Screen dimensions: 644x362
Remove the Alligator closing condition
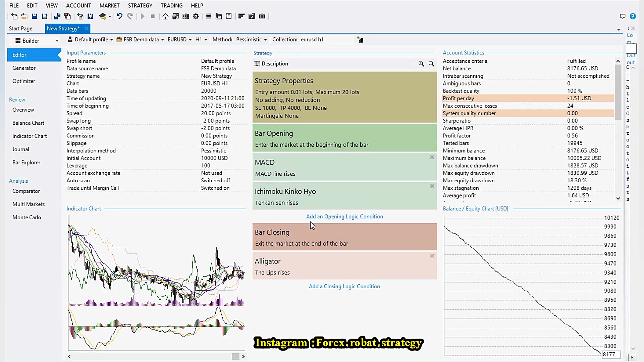432,256
